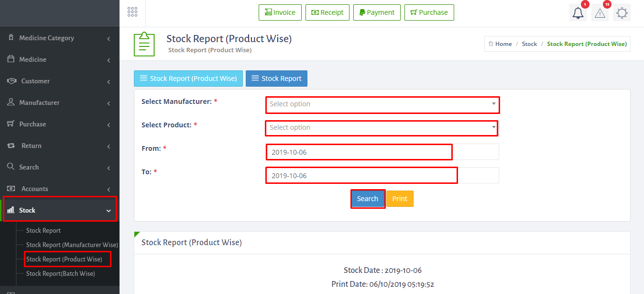Click the From date input field
The width and height of the screenshot is (644, 294).
[x=359, y=152]
